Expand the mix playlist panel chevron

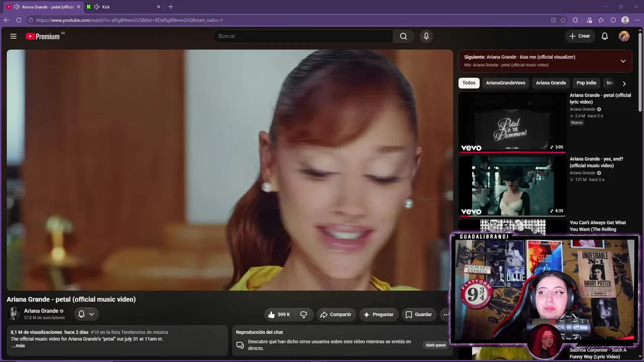tap(623, 61)
